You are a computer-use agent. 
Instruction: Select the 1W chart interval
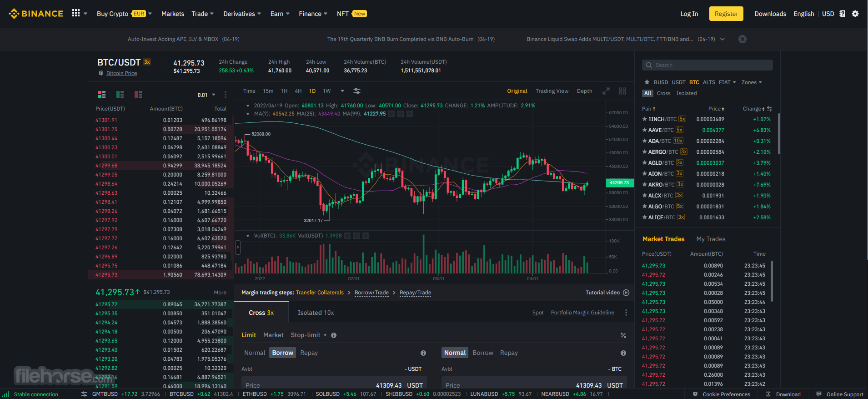(327, 91)
